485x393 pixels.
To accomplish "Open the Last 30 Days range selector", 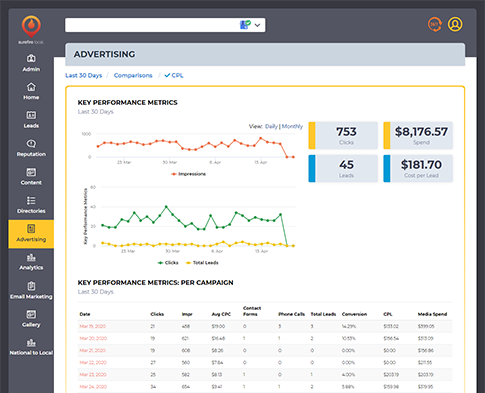I will point(84,75).
